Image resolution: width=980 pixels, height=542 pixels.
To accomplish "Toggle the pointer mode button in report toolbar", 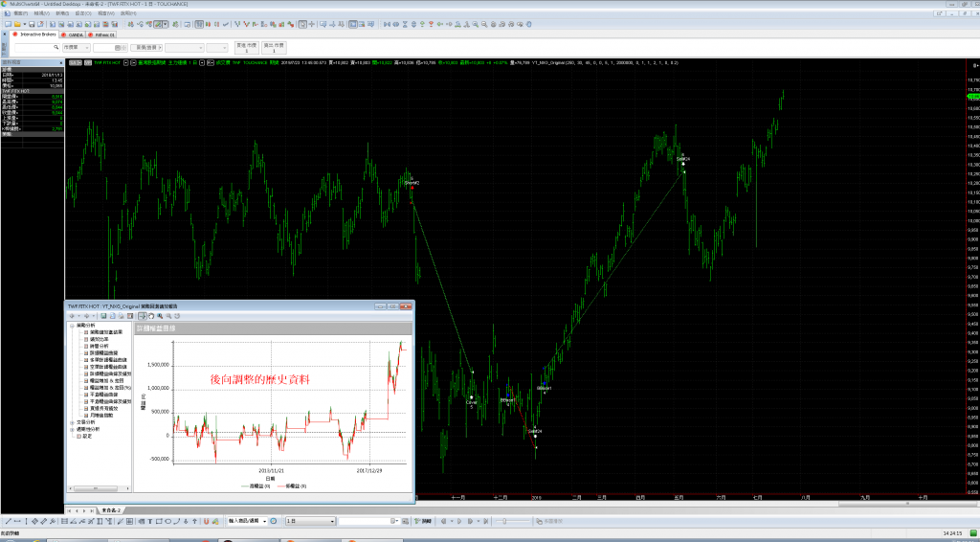I will (143, 315).
